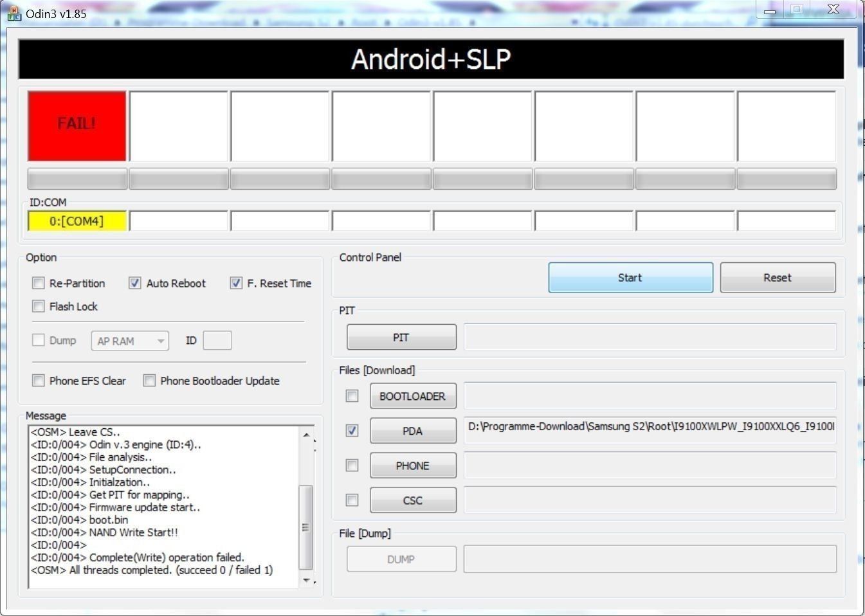Enable the Re-Partition checkbox
Screen dimensions: 865x616
(x=39, y=284)
